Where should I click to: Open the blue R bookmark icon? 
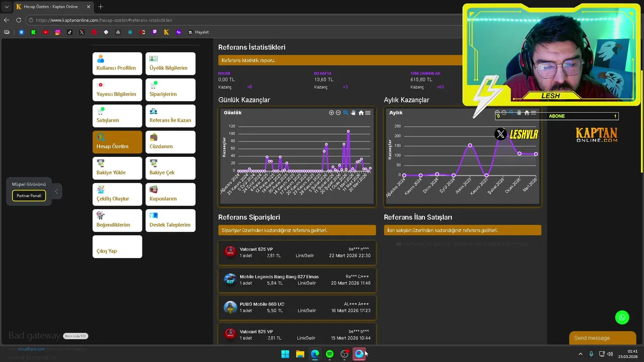click(x=22, y=32)
